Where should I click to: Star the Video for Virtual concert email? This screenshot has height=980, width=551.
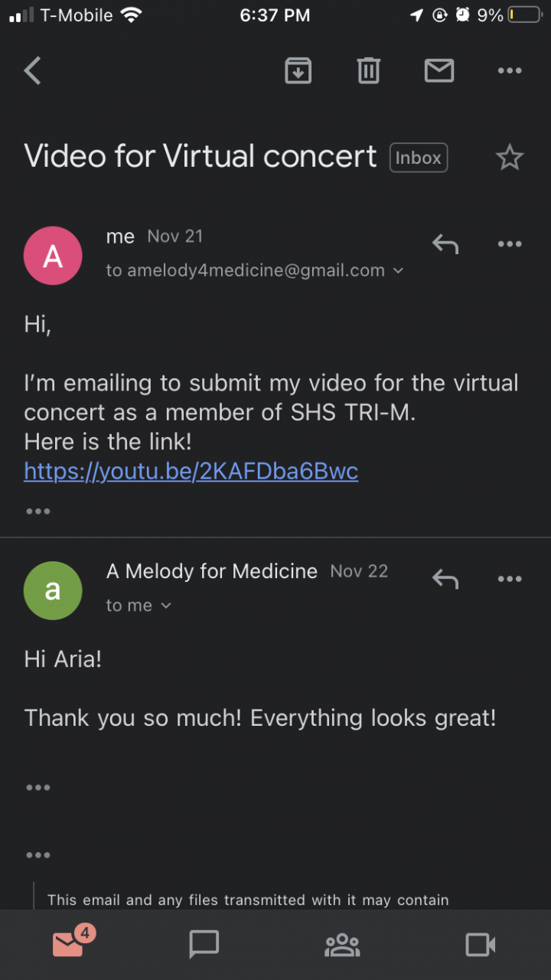point(509,158)
